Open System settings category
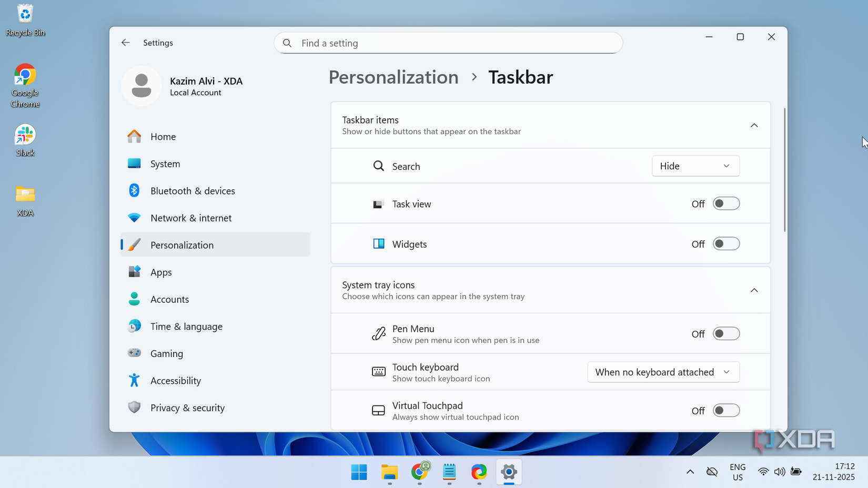The image size is (868, 488). tap(215, 164)
